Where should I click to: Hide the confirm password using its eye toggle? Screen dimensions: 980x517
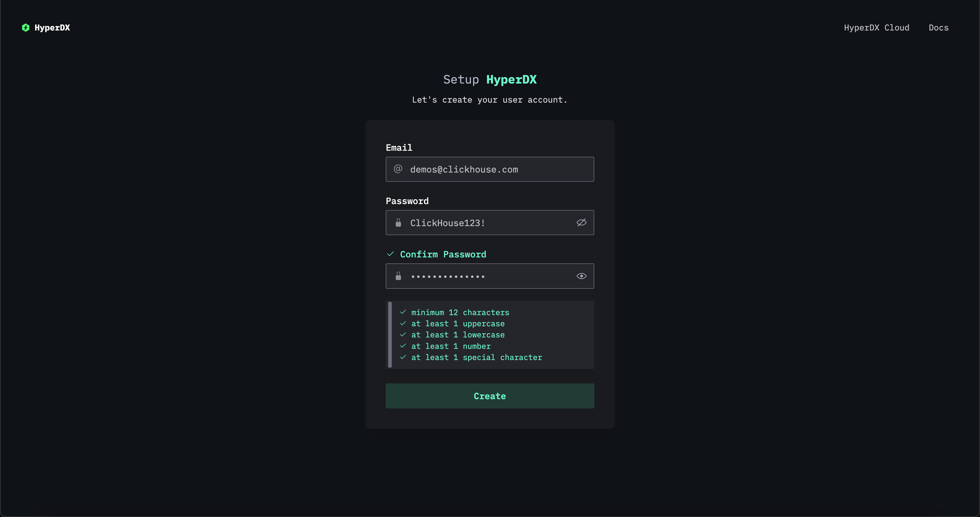581,276
